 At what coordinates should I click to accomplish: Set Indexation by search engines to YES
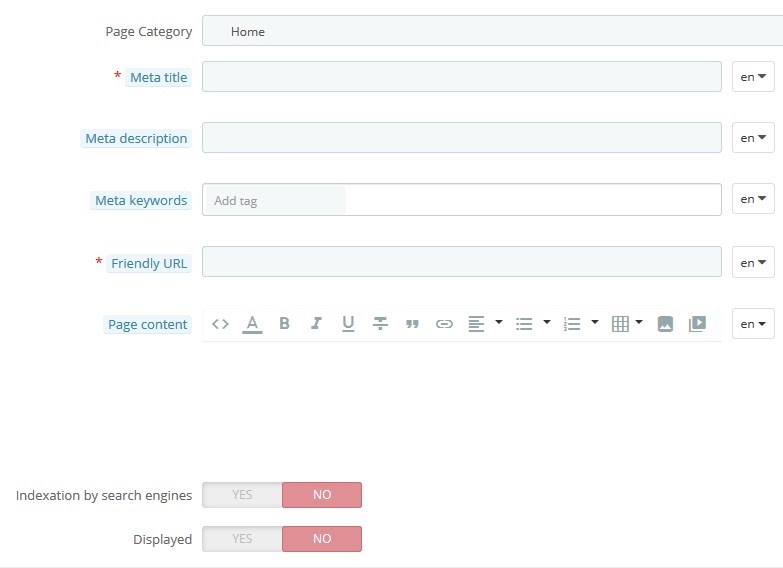[242, 495]
